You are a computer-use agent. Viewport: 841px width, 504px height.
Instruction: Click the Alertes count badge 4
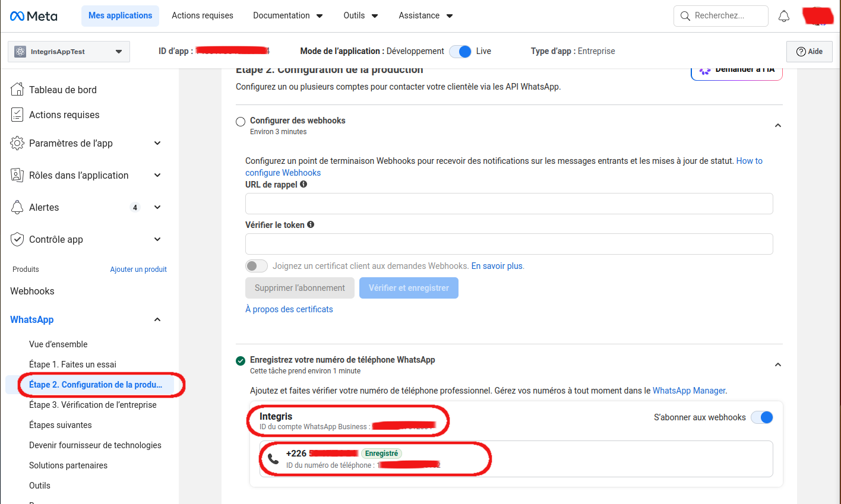tap(135, 208)
